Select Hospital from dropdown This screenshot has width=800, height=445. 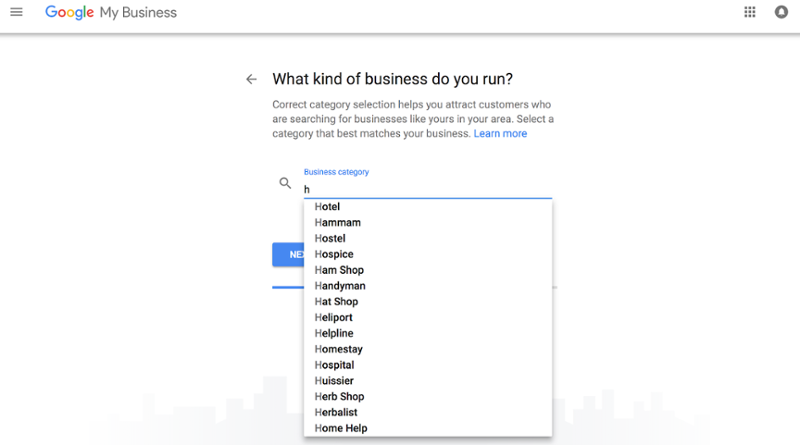coord(428,365)
